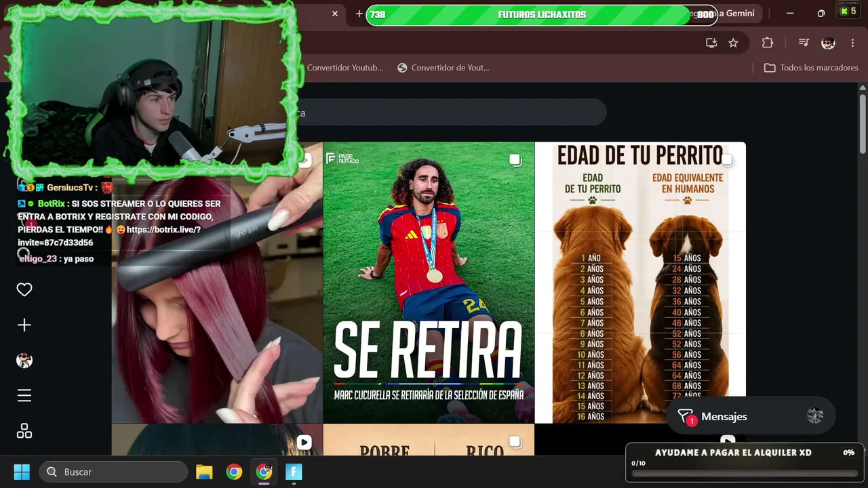Click the reel play icon on bottom-left thumbnail
Screen dimensions: 868x488
point(304,443)
